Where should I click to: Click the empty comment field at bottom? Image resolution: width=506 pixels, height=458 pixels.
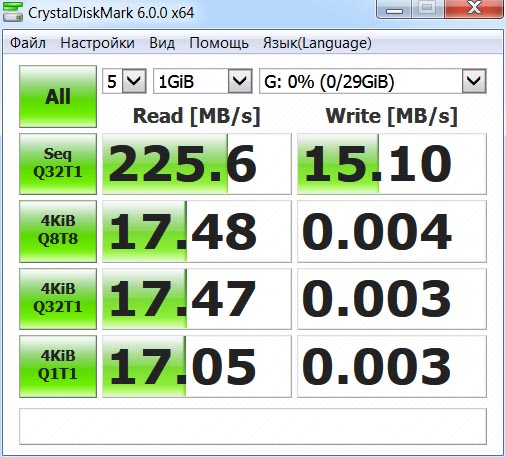(x=253, y=426)
